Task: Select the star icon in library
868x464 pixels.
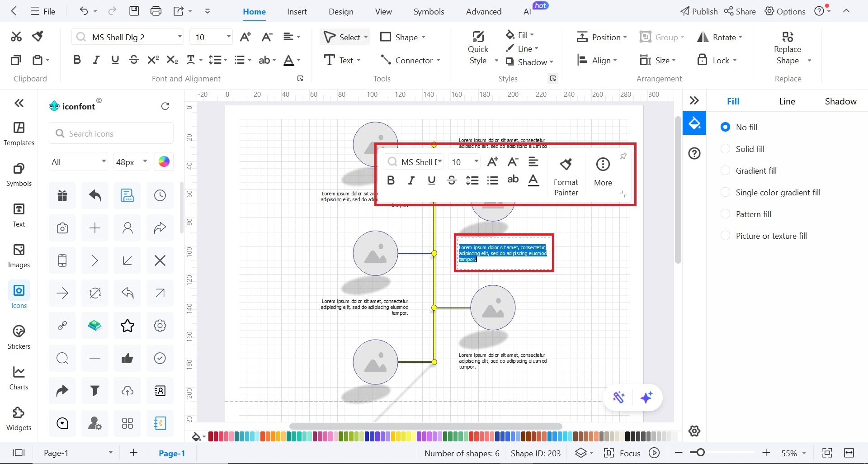Action: (127, 326)
